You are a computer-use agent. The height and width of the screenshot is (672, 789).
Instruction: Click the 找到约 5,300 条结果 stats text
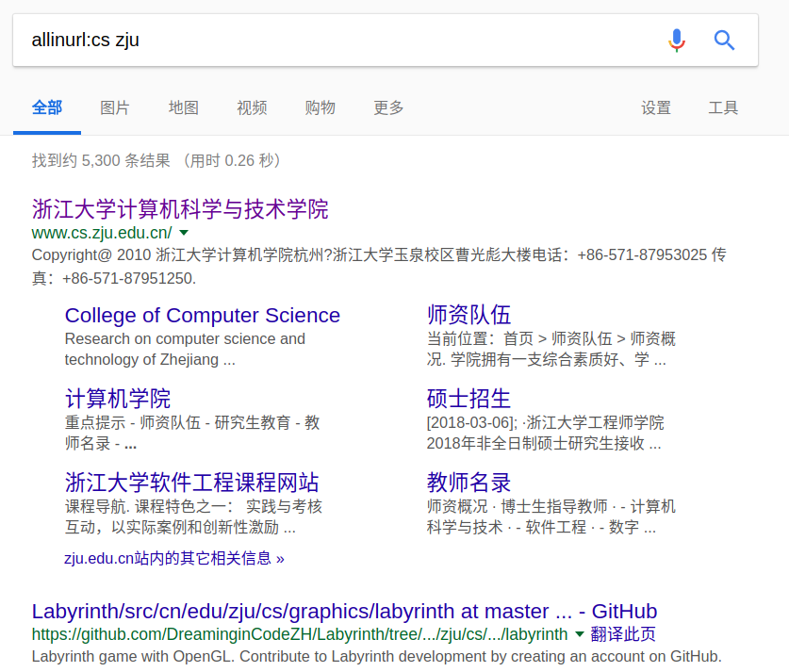156,161
